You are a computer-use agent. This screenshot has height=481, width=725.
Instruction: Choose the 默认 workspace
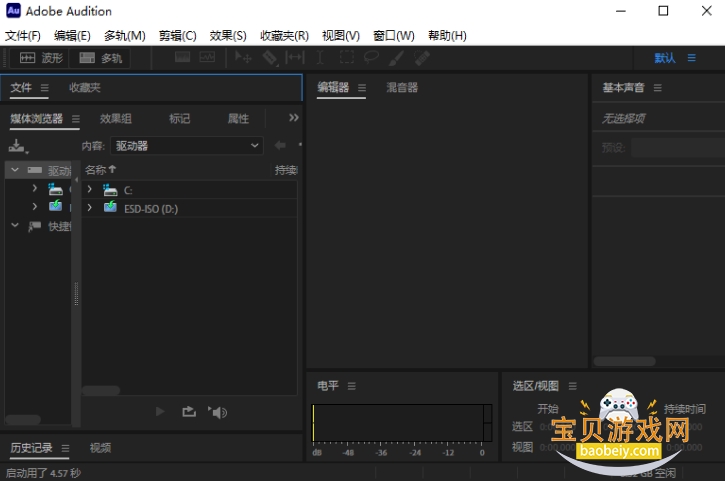(665, 58)
